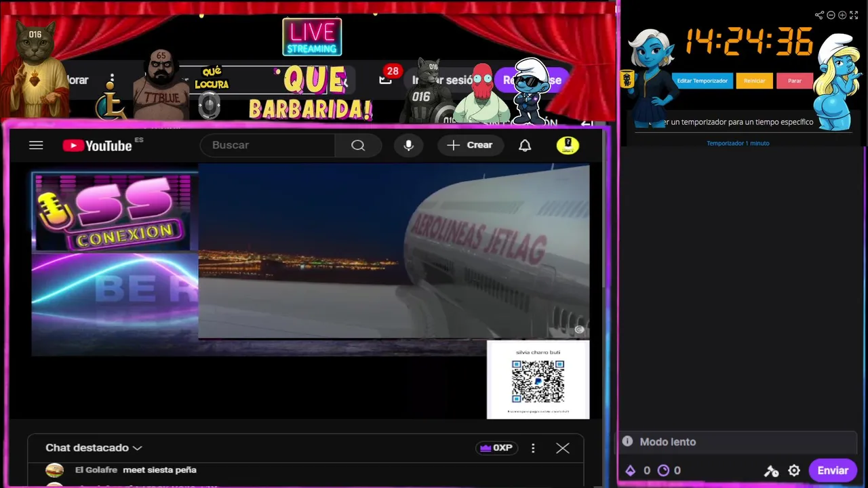
Task: Open channel points balance icon
Action: [663, 470]
